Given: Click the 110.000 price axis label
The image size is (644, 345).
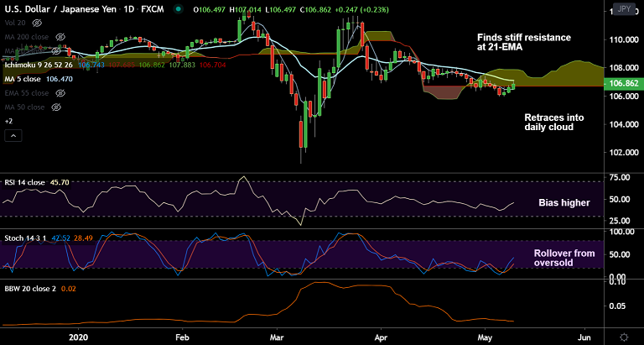Looking at the screenshot, I should pyautogui.click(x=624, y=40).
